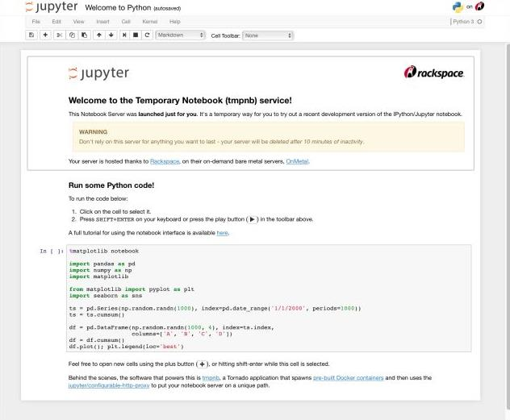510x420 pixels.
Task: Move selected cell down arrow
Action: [x=111, y=35]
